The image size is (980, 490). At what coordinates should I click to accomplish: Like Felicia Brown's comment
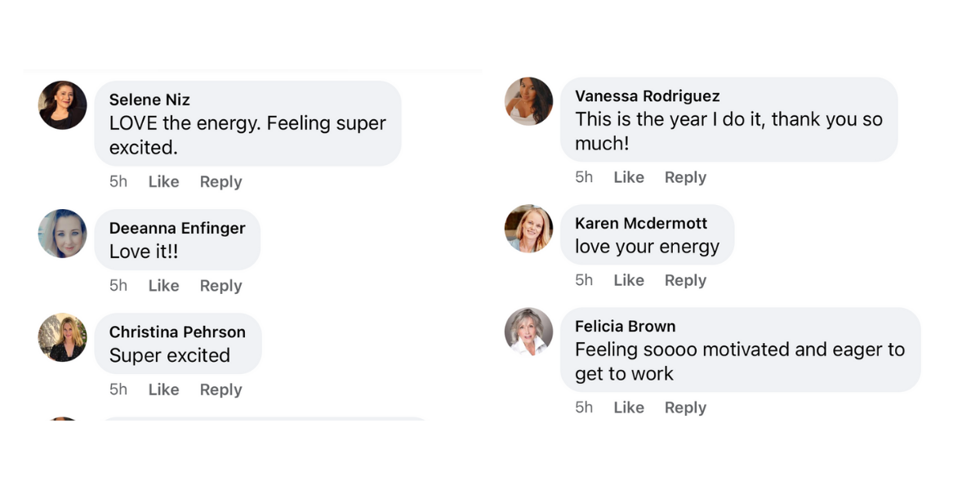[x=629, y=408]
